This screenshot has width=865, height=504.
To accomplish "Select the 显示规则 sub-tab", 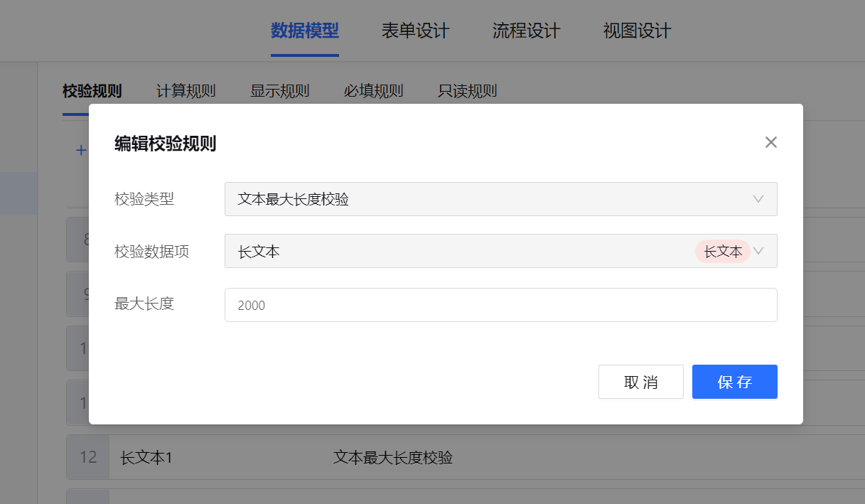I will pyautogui.click(x=280, y=91).
